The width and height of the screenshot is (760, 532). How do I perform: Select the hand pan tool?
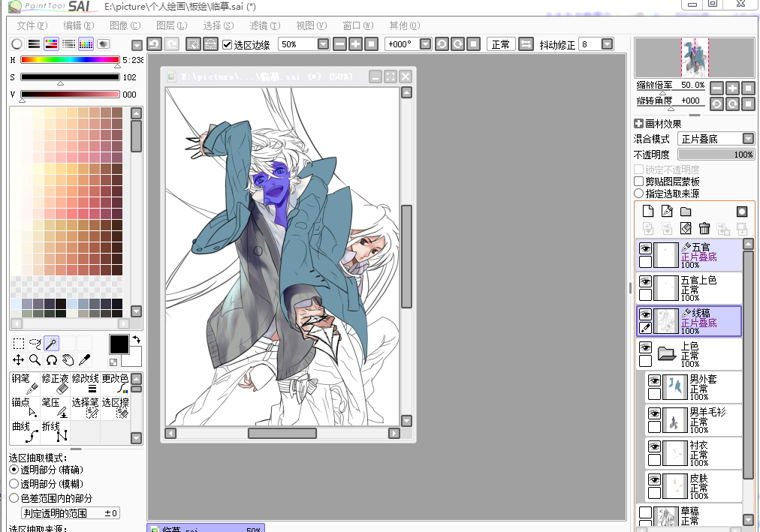[68, 359]
